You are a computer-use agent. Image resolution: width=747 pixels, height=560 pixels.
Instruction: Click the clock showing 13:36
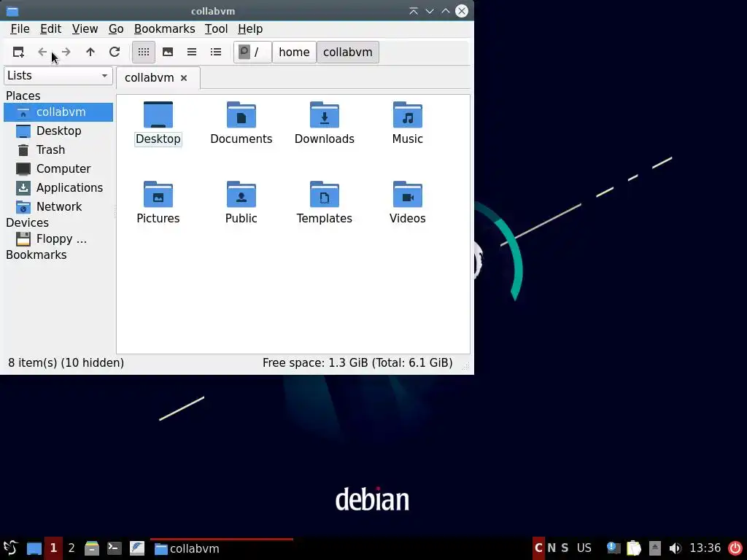(x=705, y=548)
